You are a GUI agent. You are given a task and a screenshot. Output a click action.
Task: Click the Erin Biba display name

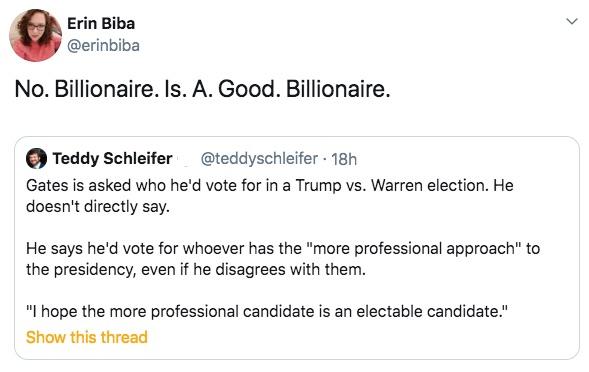pos(101,24)
